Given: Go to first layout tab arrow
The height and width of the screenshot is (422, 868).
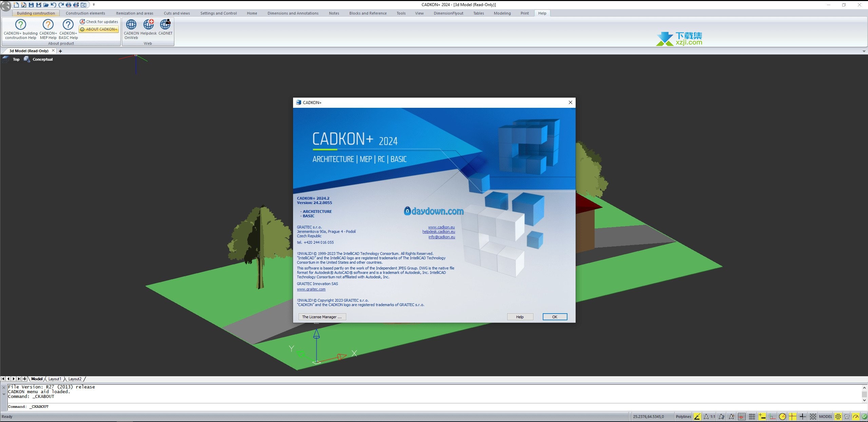Looking at the screenshot, I should tap(3, 379).
